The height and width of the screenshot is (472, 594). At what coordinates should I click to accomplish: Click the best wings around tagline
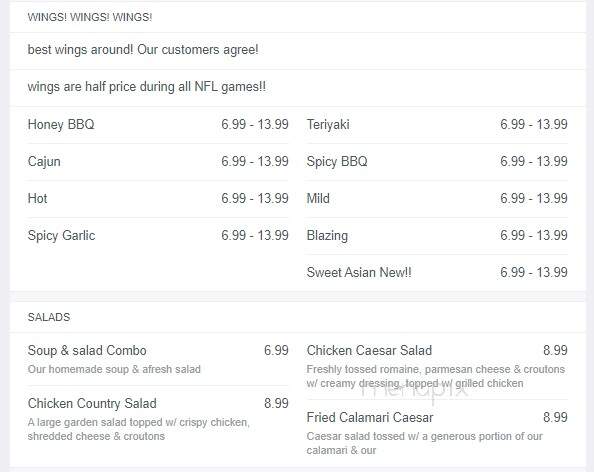143,50
